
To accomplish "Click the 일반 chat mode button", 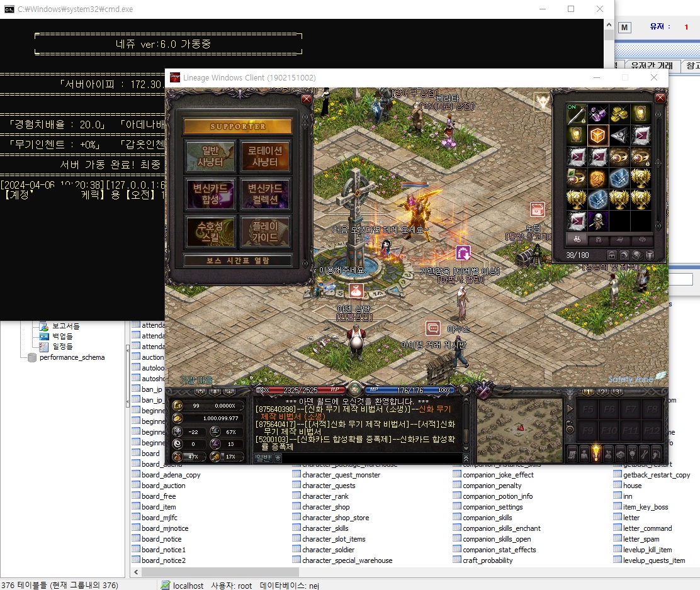I will tap(263, 458).
